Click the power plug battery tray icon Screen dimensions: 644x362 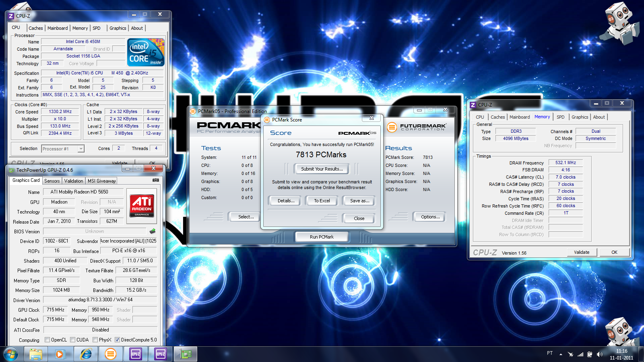pos(590,354)
